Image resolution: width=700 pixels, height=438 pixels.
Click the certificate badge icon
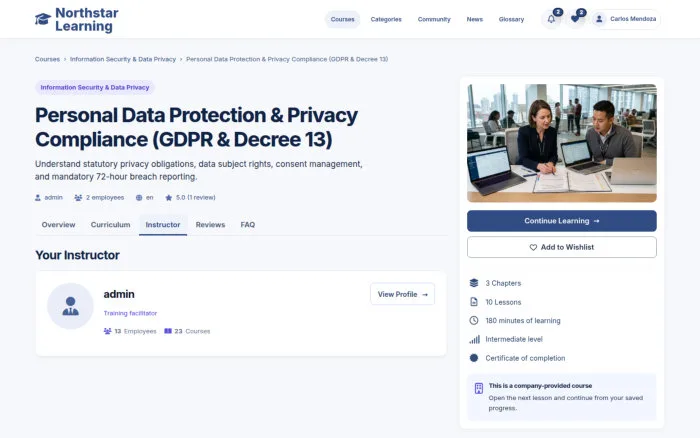pyautogui.click(x=474, y=358)
